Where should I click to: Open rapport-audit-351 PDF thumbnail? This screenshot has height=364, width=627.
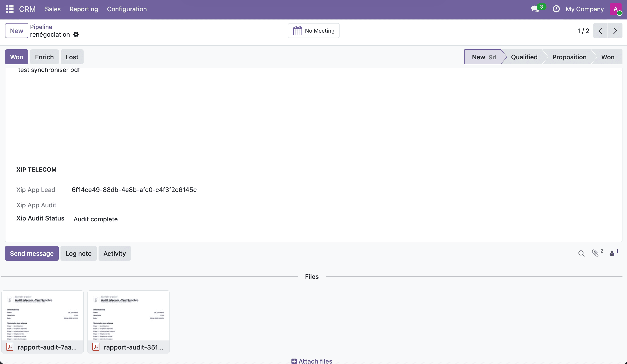(129, 316)
